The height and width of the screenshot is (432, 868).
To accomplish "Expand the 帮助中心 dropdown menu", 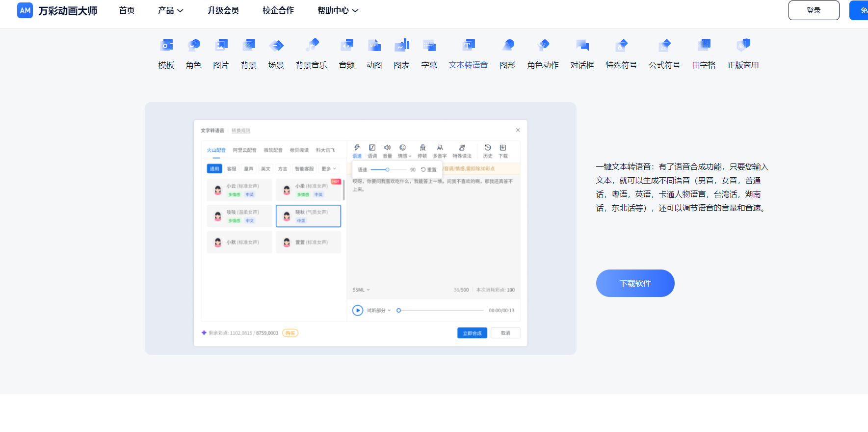I will (338, 10).
